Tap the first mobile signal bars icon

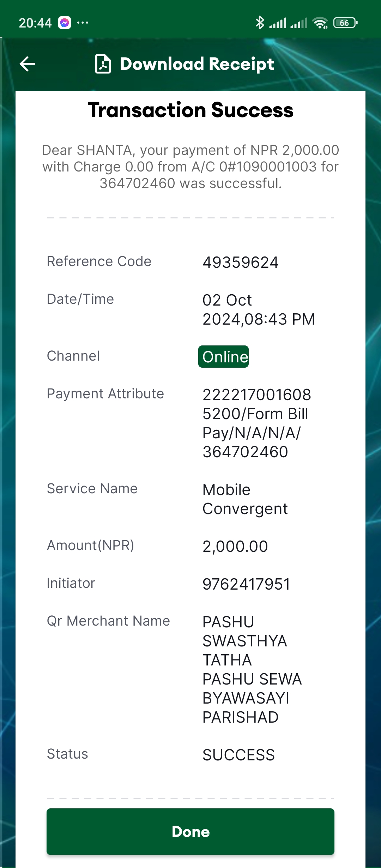278,23
